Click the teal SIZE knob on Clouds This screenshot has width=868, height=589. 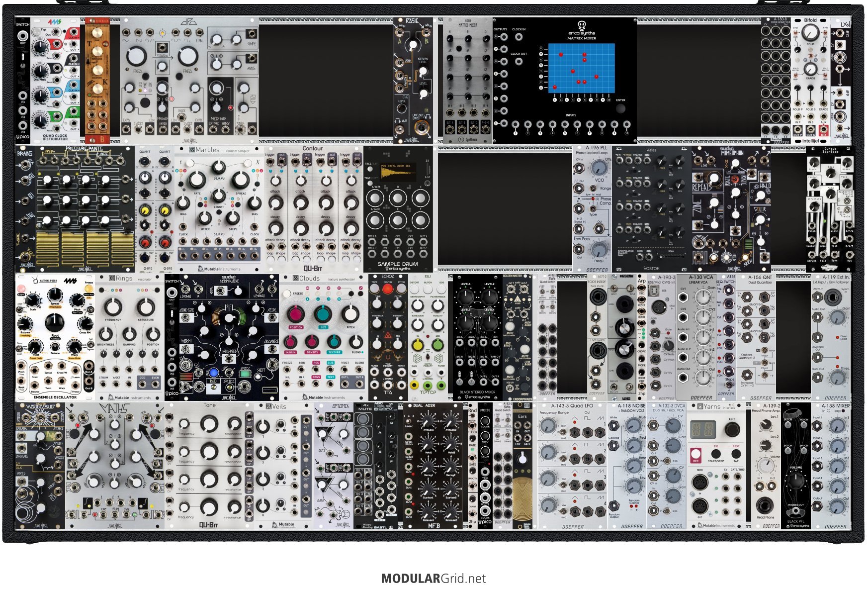pyautogui.click(x=323, y=314)
